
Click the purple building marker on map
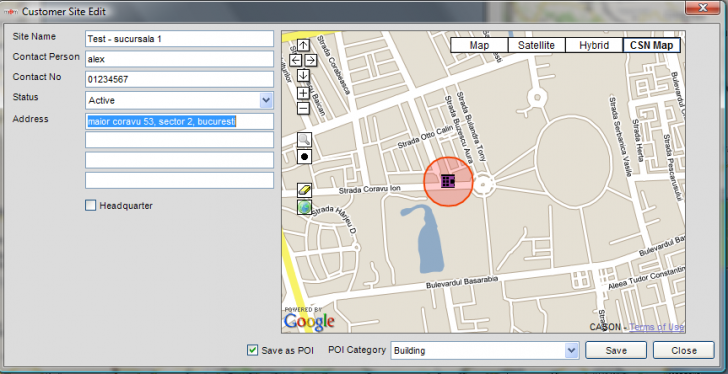coord(448,181)
